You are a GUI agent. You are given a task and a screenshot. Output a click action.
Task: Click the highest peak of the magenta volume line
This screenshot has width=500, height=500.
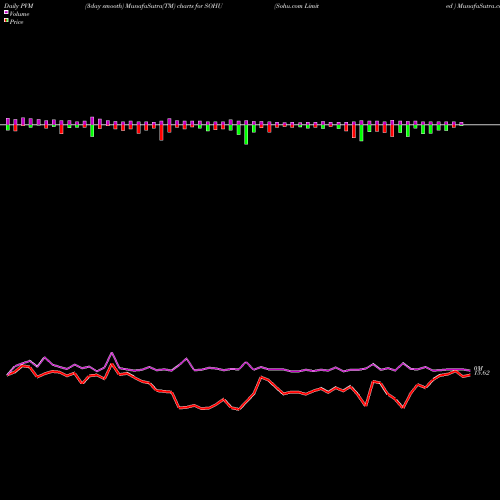pos(112,353)
